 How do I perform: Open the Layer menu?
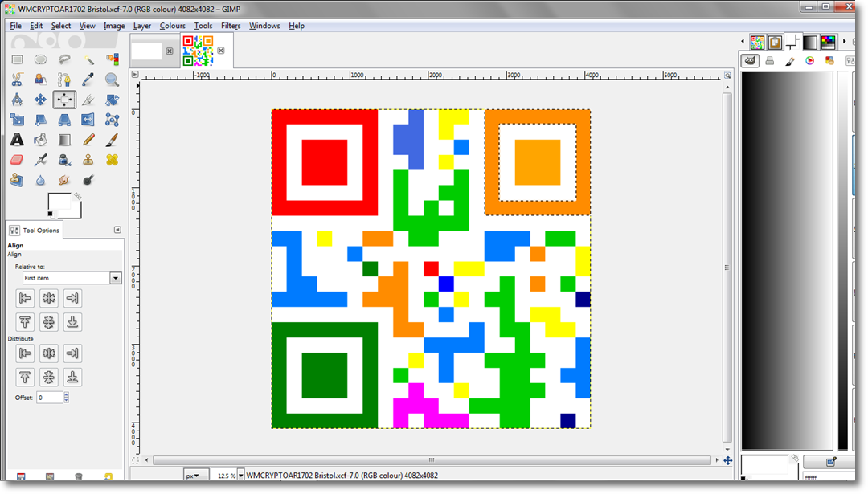click(142, 26)
